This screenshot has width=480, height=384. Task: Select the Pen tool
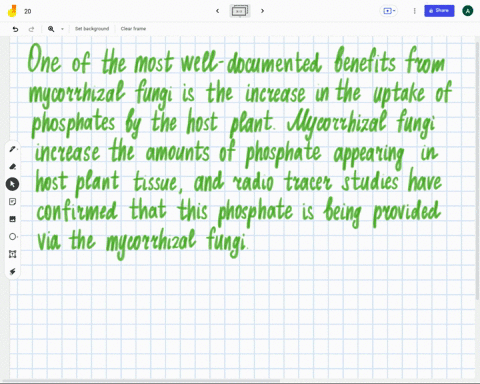[13, 149]
